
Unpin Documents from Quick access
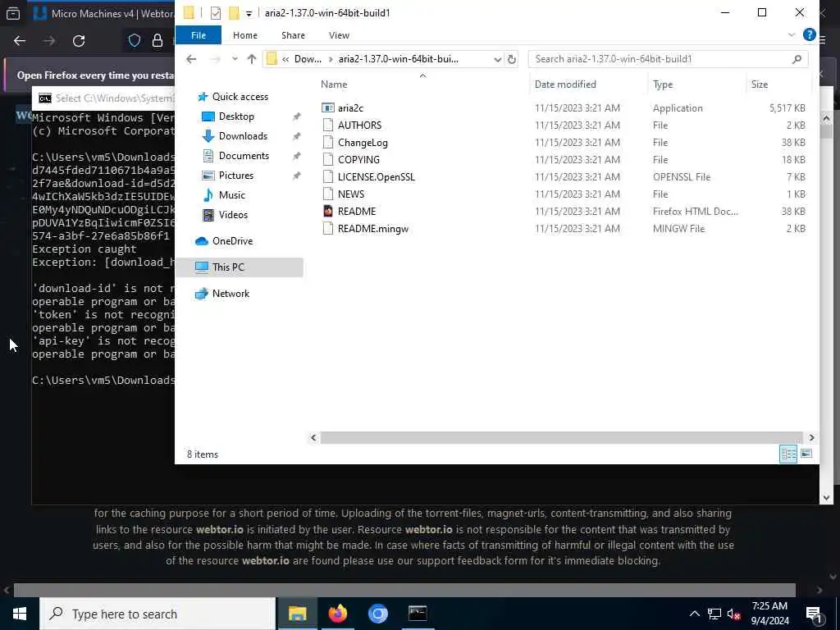tap(296, 156)
